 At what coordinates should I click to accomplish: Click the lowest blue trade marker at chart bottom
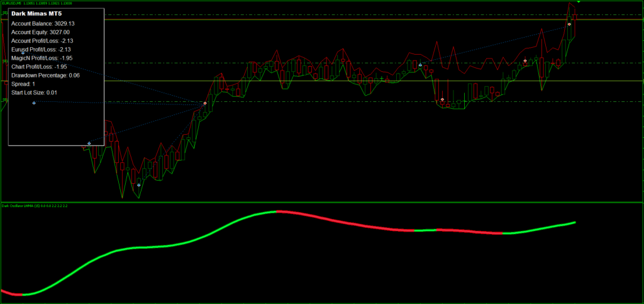[139, 185]
